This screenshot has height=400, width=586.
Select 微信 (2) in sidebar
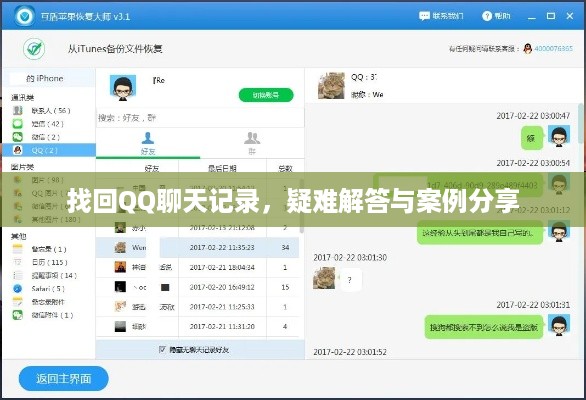[x=46, y=137]
